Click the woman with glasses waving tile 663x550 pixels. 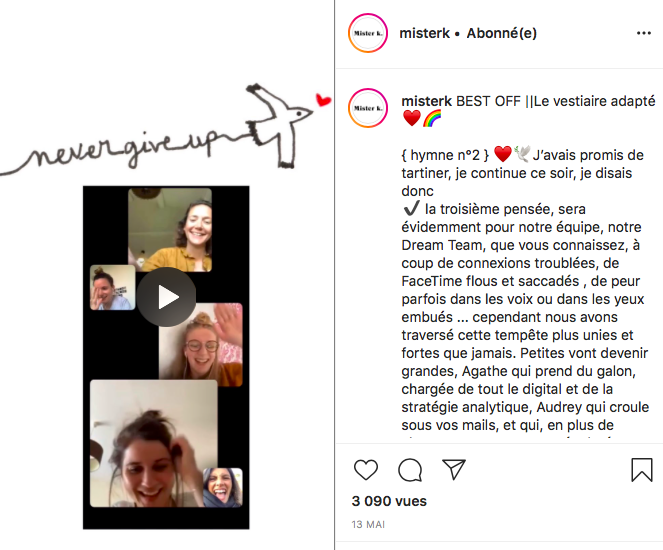tap(201, 345)
